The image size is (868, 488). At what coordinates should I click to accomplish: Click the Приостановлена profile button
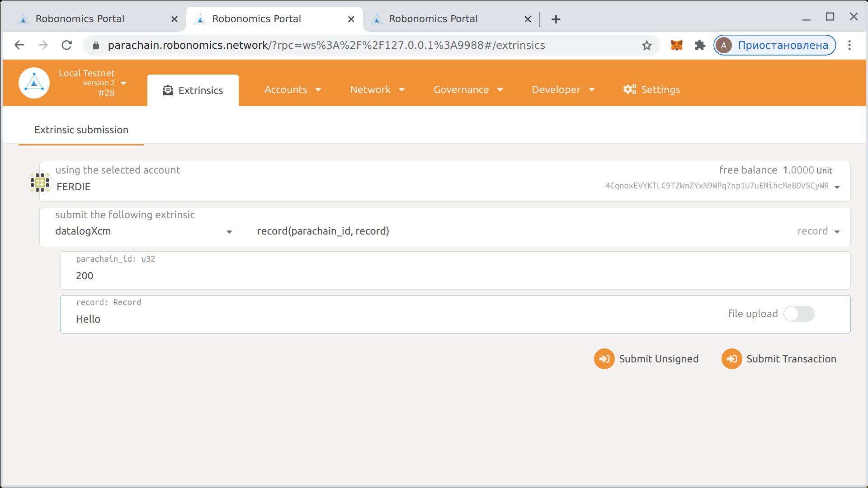775,45
